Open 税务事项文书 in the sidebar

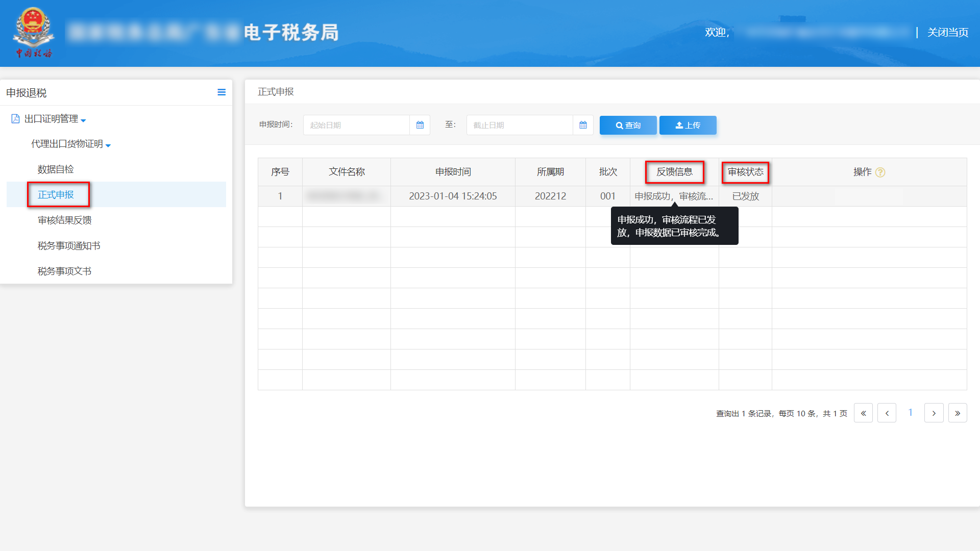tap(65, 271)
